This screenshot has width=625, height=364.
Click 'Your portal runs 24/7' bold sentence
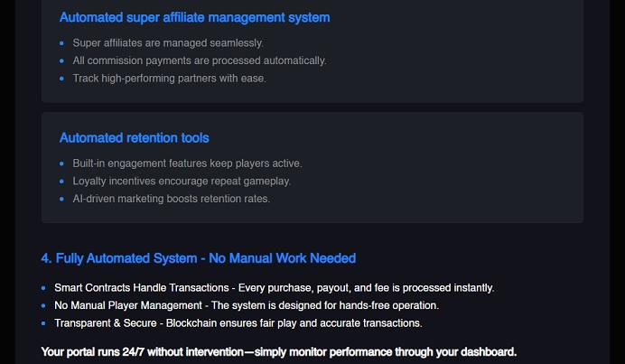(x=278, y=352)
